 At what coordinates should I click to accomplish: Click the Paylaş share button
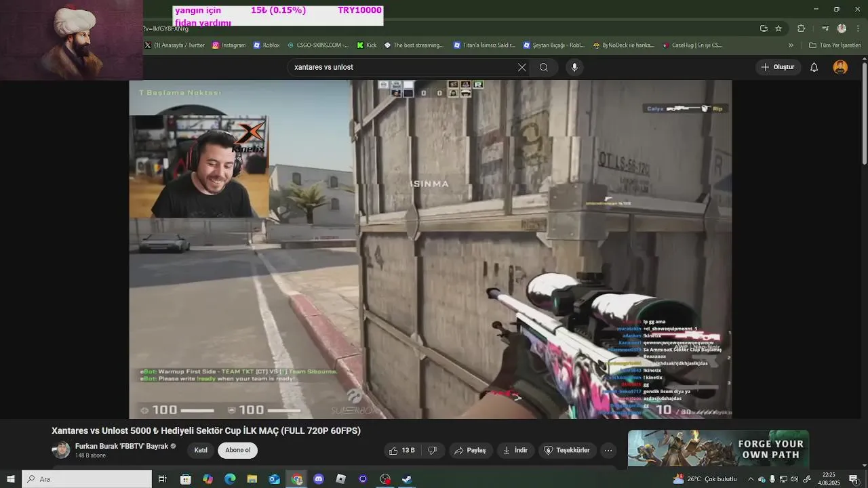[471, 450]
